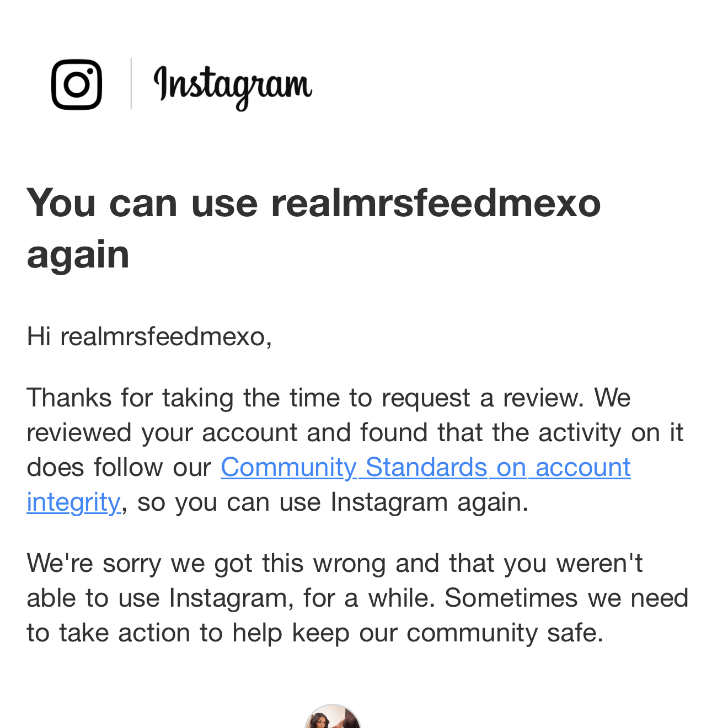Click the reviewed your account line
Screen dimensions: 728x728
[355, 432]
